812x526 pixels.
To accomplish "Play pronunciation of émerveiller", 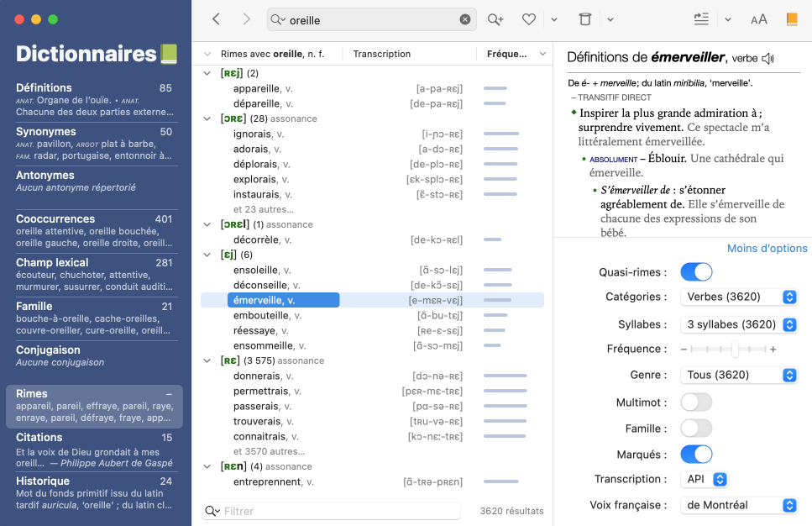I will click(x=767, y=59).
